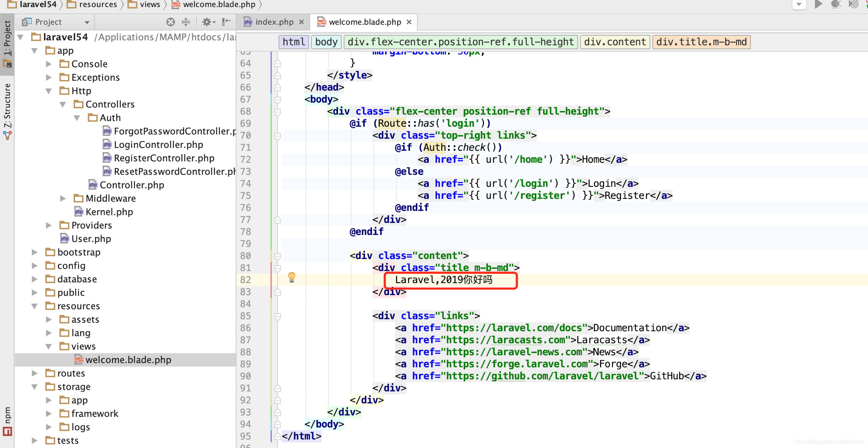
Task: Expand the Middleware folder
Action: tap(63, 199)
